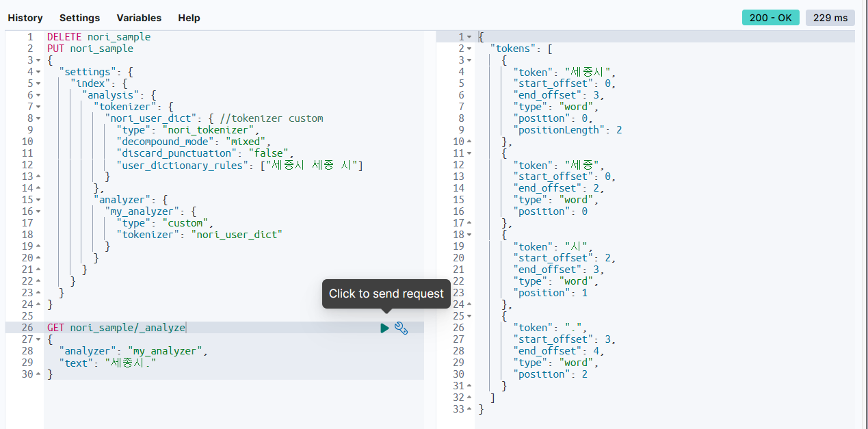868x429 pixels.
Task: Open the Settings menu item
Action: point(79,18)
